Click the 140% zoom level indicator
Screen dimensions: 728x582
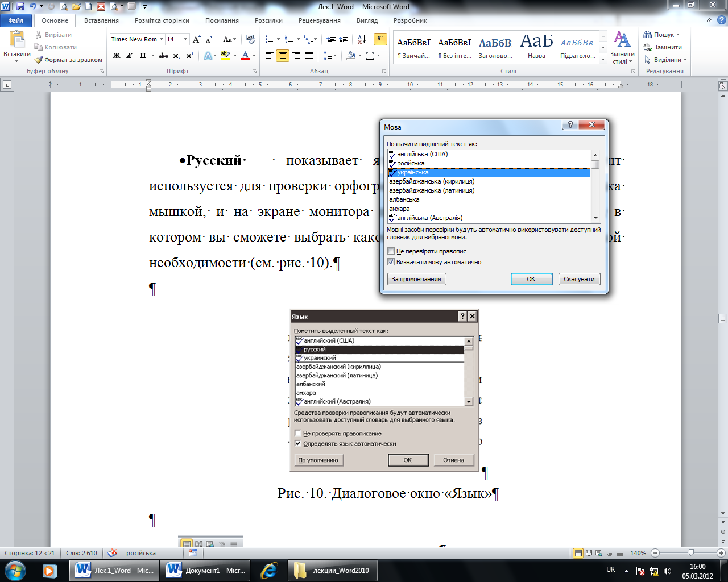click(638, 553)
